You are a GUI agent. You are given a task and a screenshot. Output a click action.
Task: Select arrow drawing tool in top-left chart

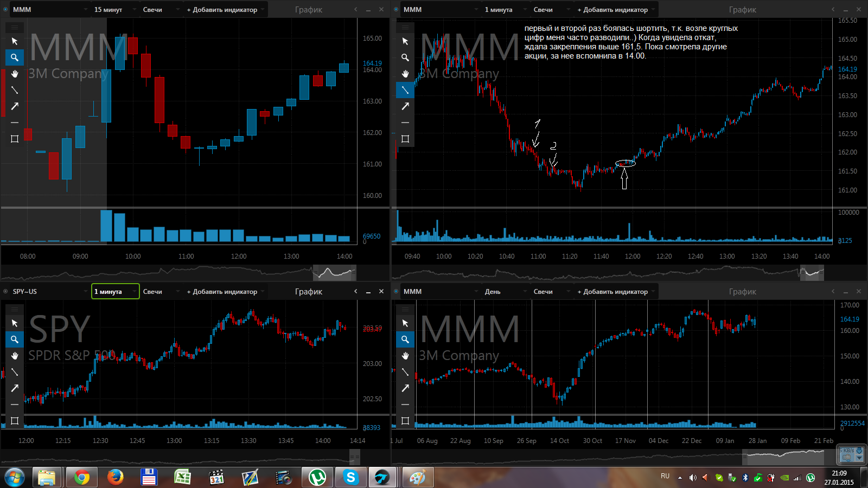[x=15, y=106]
